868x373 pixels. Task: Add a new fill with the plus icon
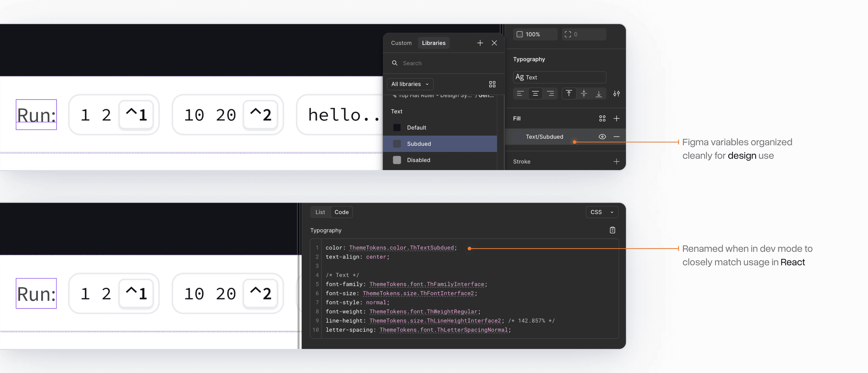point(617,119)
